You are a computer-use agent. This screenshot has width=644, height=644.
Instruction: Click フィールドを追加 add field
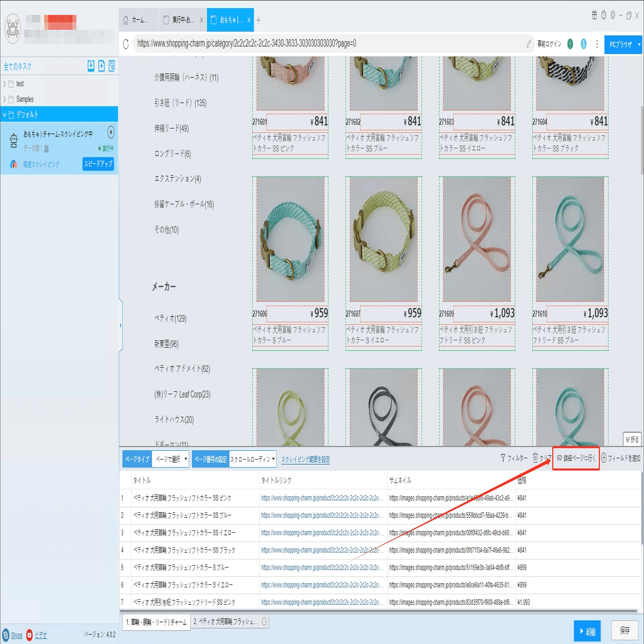click(620, 458)
